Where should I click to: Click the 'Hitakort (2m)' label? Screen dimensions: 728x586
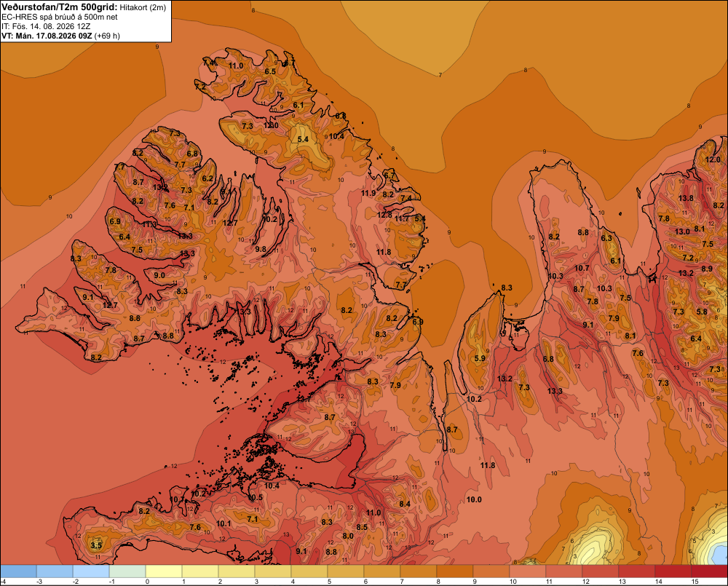click(143, 7)
